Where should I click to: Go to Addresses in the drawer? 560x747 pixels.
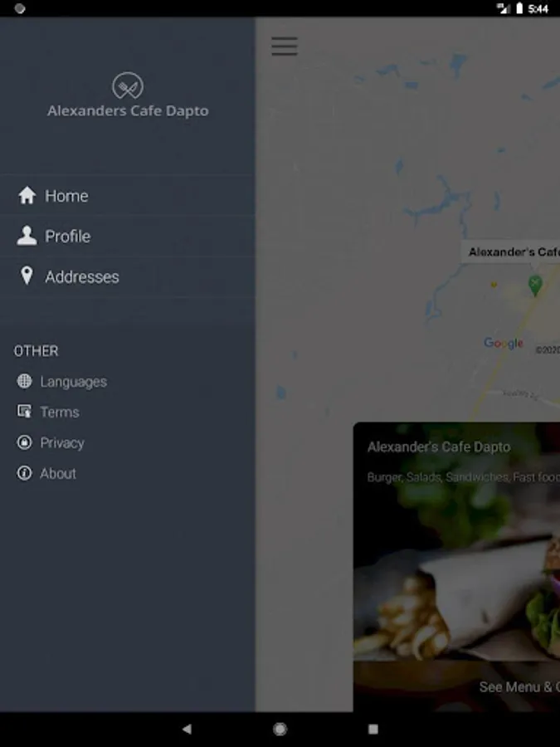pyautogui.click(x=128, y=276)
